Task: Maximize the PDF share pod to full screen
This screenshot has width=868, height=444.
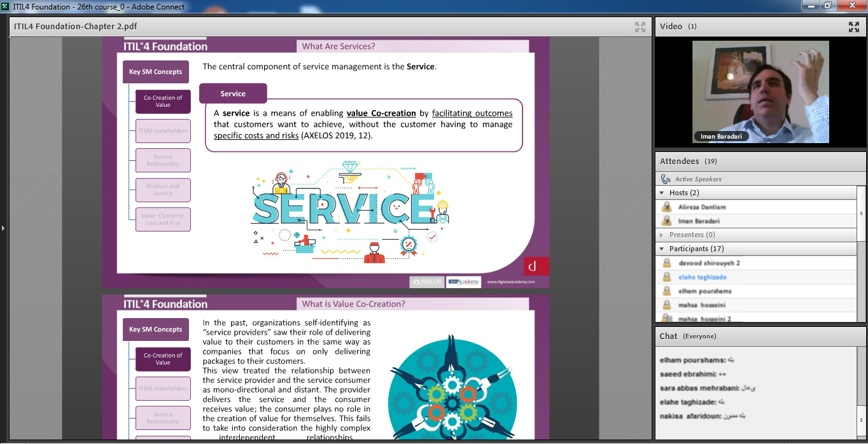Action: coord(640,27)
